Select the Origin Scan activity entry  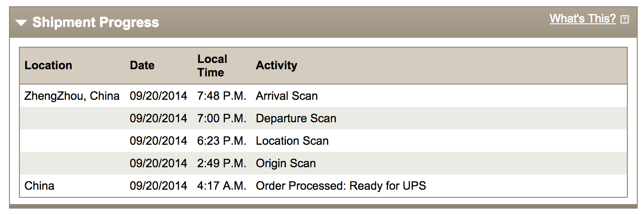tap(286, 163)
